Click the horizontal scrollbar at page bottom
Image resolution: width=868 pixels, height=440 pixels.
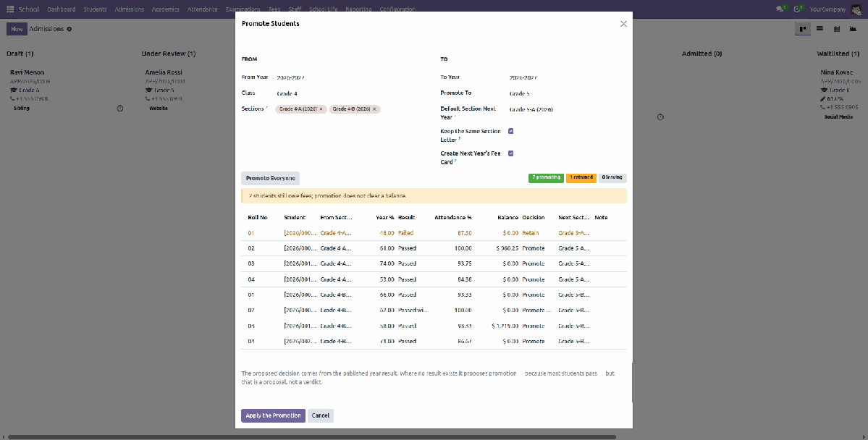click(x=312, y=437)
